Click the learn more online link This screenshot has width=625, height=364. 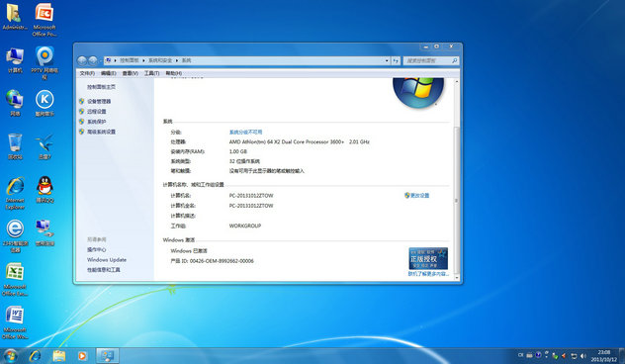pyautogui.click(x=428, y=274)
